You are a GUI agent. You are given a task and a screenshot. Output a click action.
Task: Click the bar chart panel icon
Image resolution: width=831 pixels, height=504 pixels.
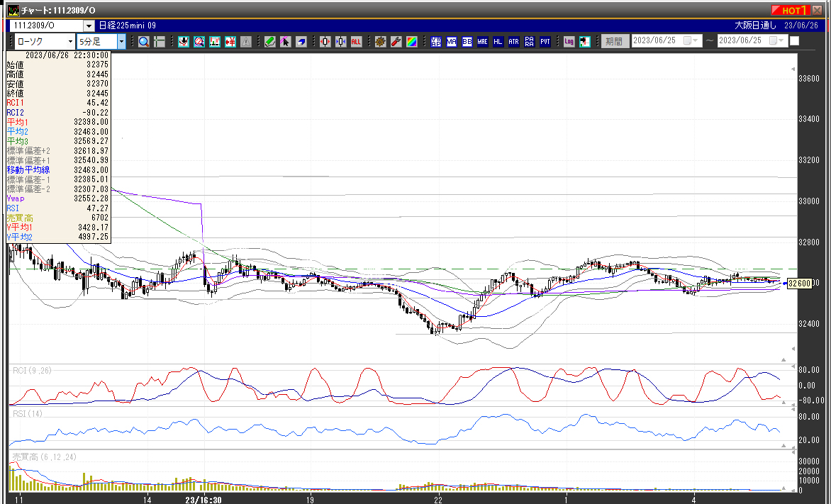(x=215, y=42)
